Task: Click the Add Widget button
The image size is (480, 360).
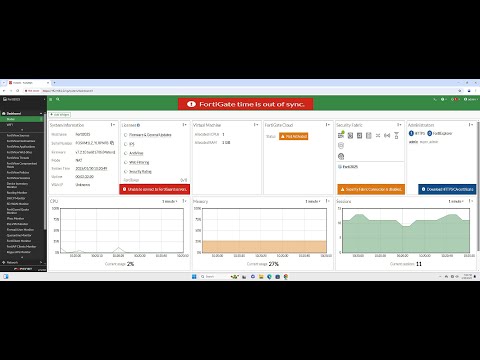Action: (x=60, y=115)
